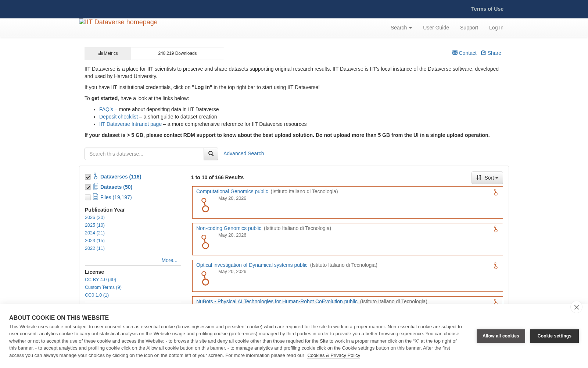The height and width of the screenshot is (368, 588).
Task: Open Cookies & Privacy Policy link
Action: pos(334,355)
